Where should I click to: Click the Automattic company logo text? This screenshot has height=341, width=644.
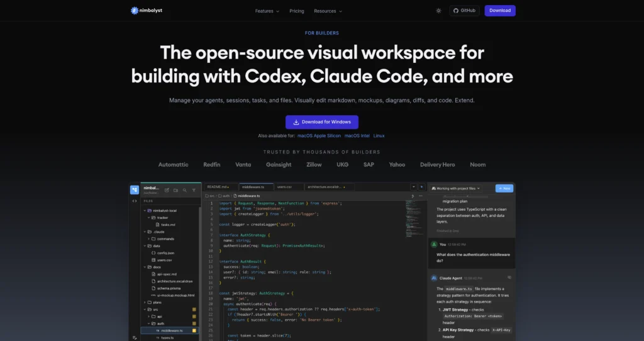click(x=174, y=165)
